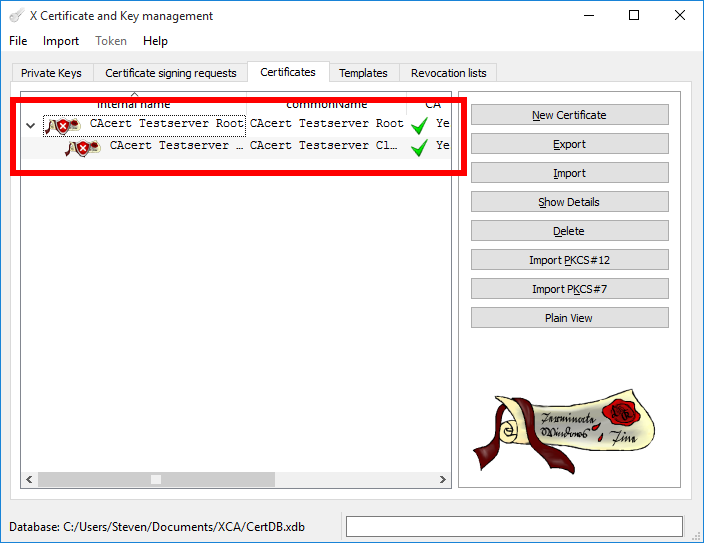Viewport: 704px width, 543px height.
Task: Go to the Revocation lists tab
Action: 449,73
